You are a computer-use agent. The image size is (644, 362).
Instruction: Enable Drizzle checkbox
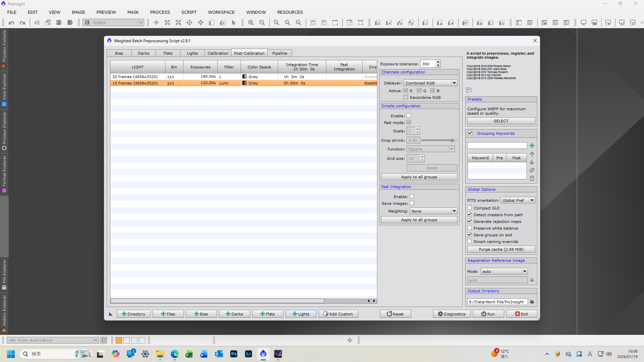[409, 116]
